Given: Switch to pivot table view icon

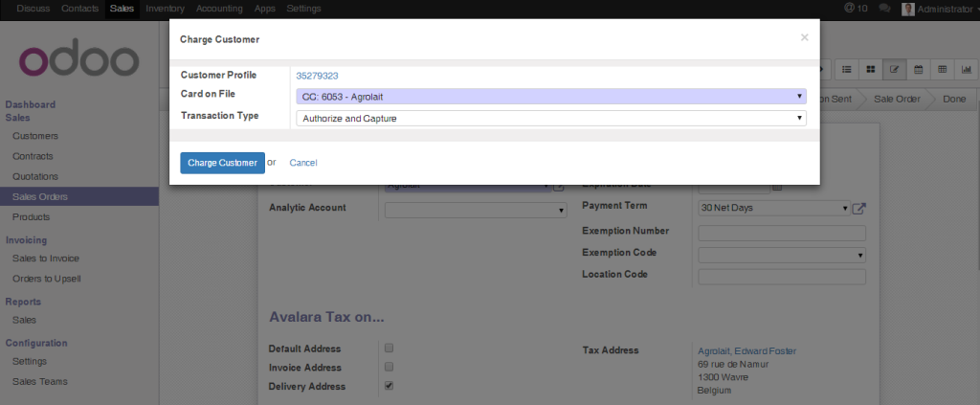Looking at the screenshot, I should 943,69.
